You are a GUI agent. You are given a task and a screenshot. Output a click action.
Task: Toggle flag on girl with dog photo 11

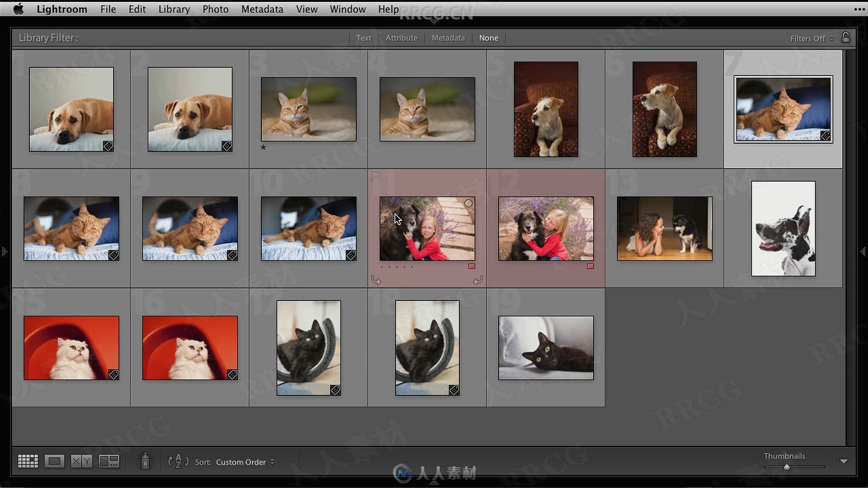(375, 176)
